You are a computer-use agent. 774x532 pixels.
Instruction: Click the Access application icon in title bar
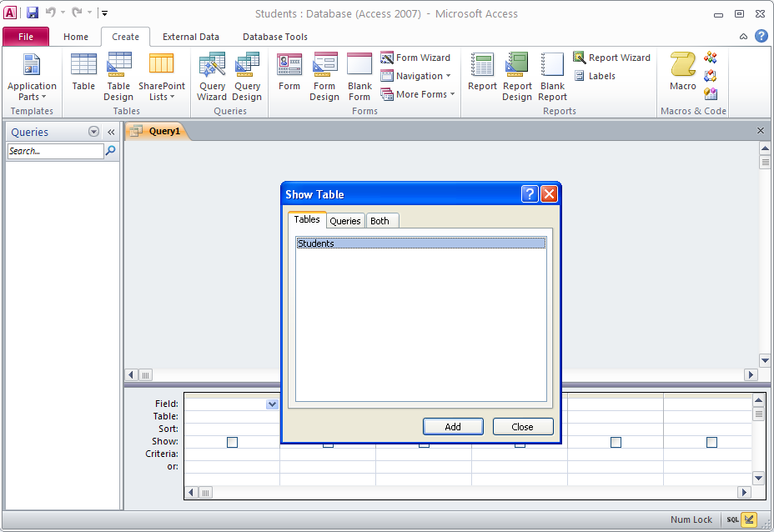[10, 13]
